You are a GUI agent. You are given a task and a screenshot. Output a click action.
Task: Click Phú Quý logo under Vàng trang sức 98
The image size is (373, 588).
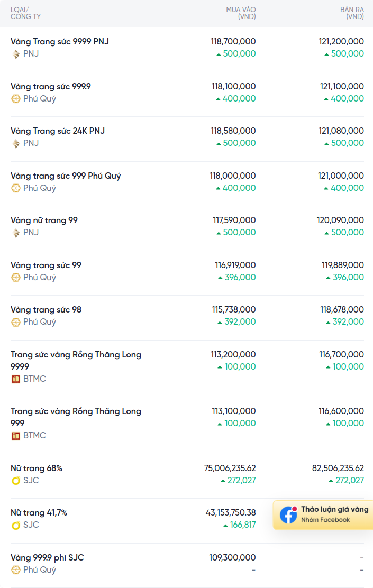[x=16, y=322]
